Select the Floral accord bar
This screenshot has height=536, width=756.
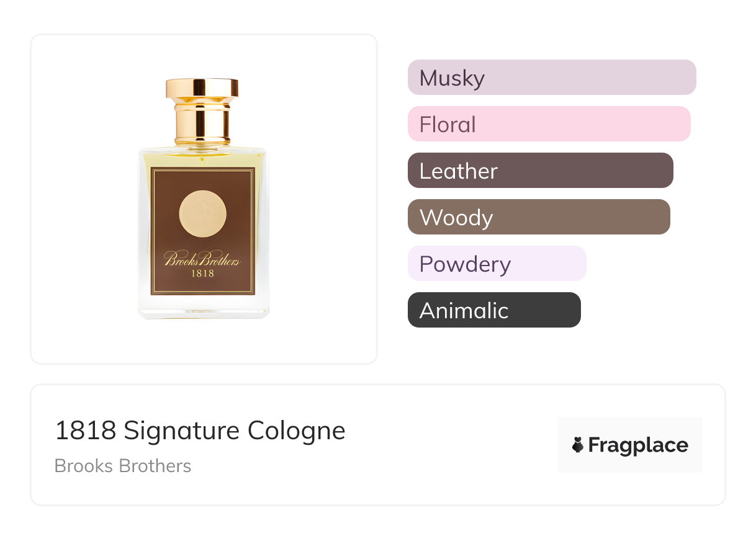tap(549, 124)
